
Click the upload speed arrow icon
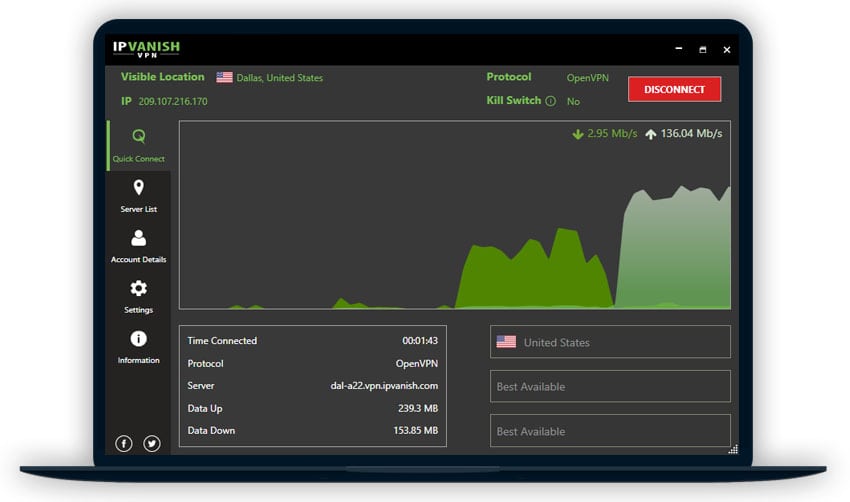pos(651,134)
